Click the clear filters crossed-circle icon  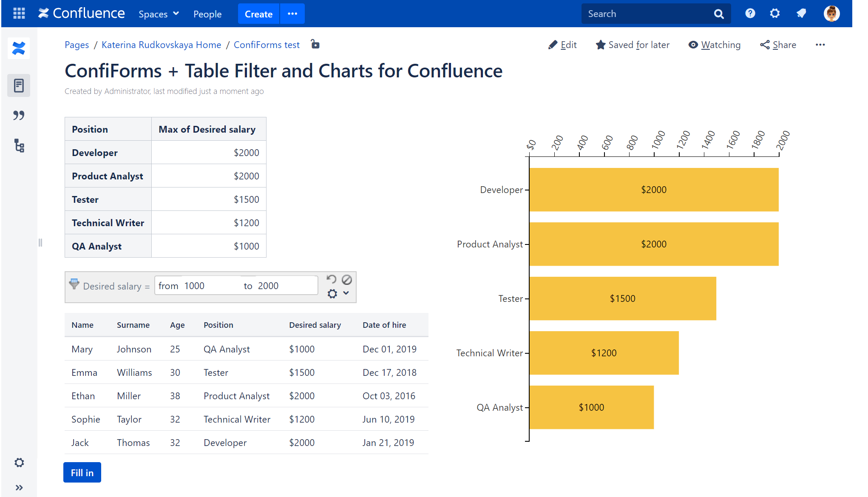(x=347, y=279)
